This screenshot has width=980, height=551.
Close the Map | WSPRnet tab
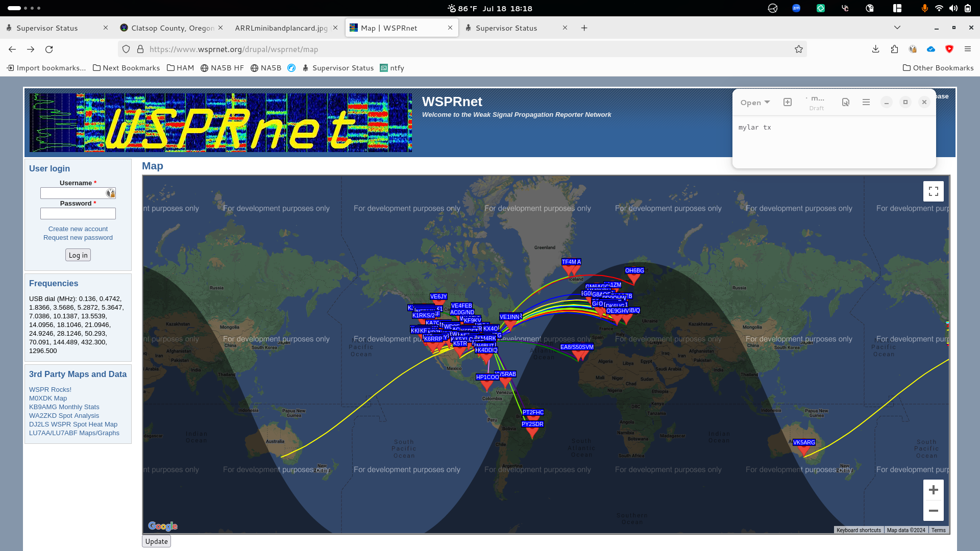pos(450,28)
